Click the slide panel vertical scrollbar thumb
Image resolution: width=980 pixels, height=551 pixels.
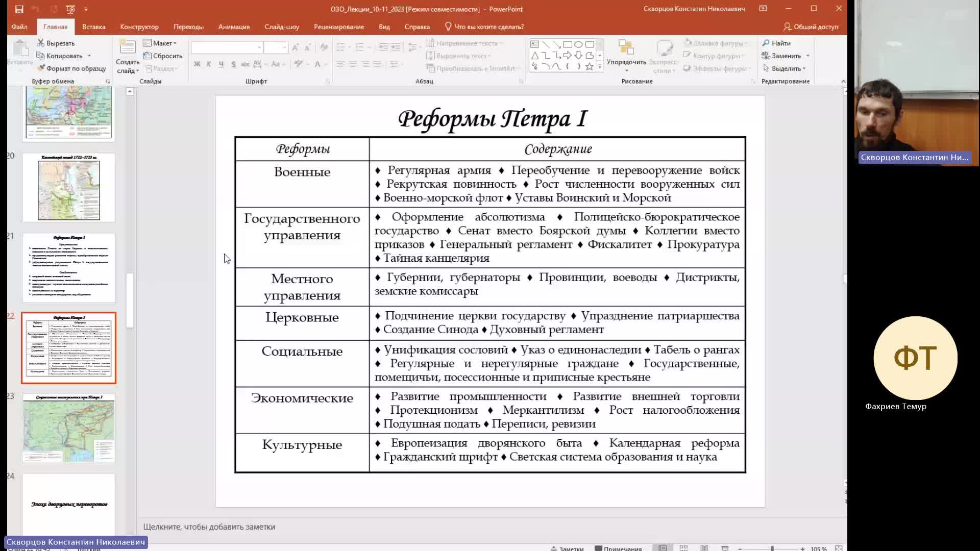(130, 300)
